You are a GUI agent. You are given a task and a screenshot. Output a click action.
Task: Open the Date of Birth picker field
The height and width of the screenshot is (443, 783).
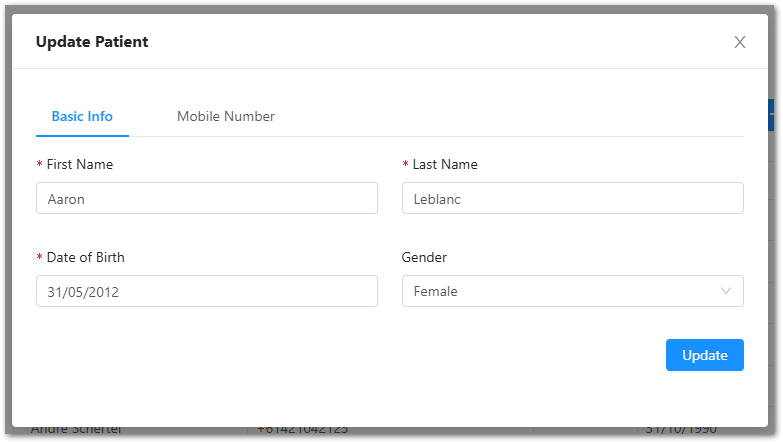[207, 291]
